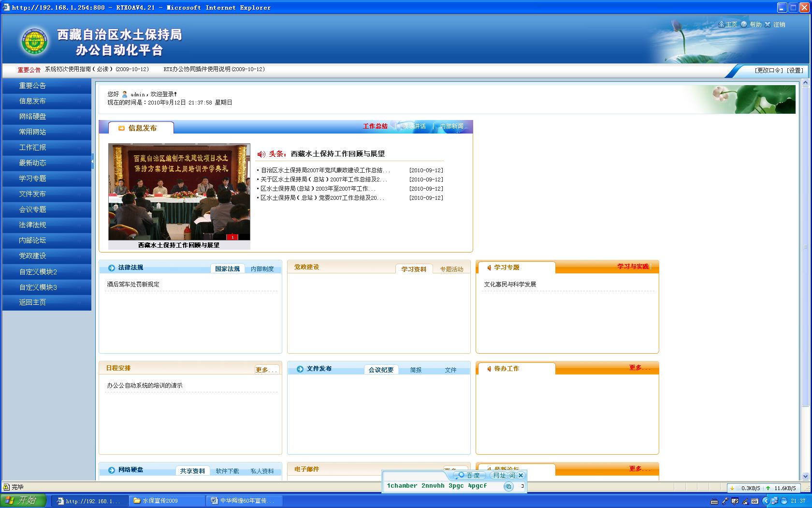Click the speaker icon beside 头条
The width and height of the screenshot is (812, 508).
pos(261,154)
